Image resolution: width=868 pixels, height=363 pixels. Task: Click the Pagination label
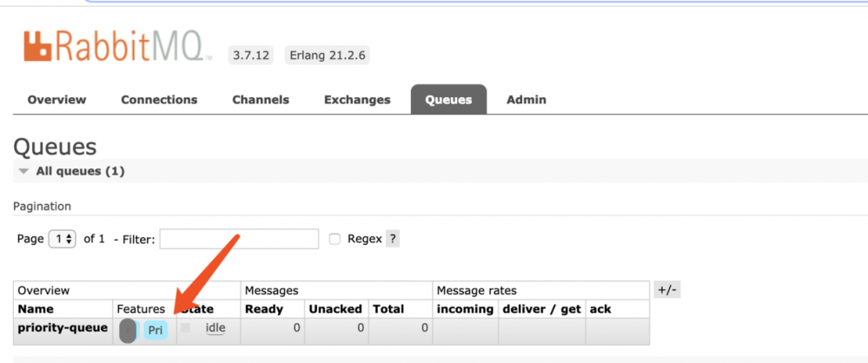42,207
